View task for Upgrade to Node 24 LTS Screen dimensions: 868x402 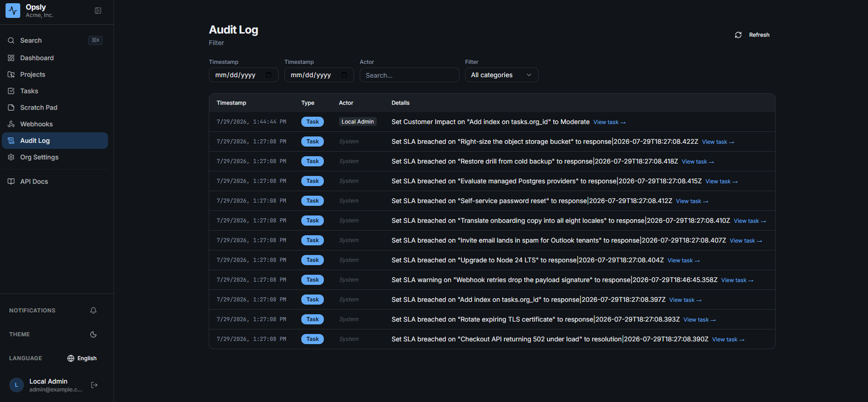tap(684, 260)
